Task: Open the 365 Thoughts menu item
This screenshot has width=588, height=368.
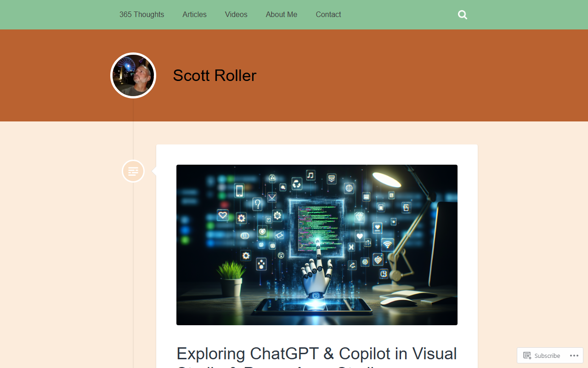Action: (141, 15)
